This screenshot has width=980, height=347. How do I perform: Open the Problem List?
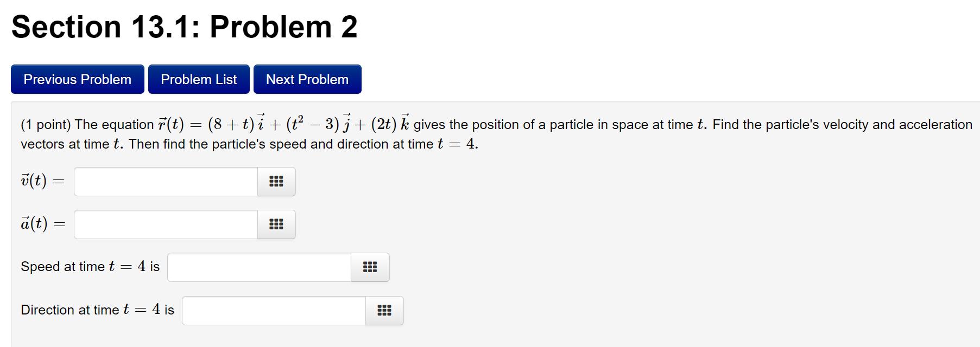[198, 79]
